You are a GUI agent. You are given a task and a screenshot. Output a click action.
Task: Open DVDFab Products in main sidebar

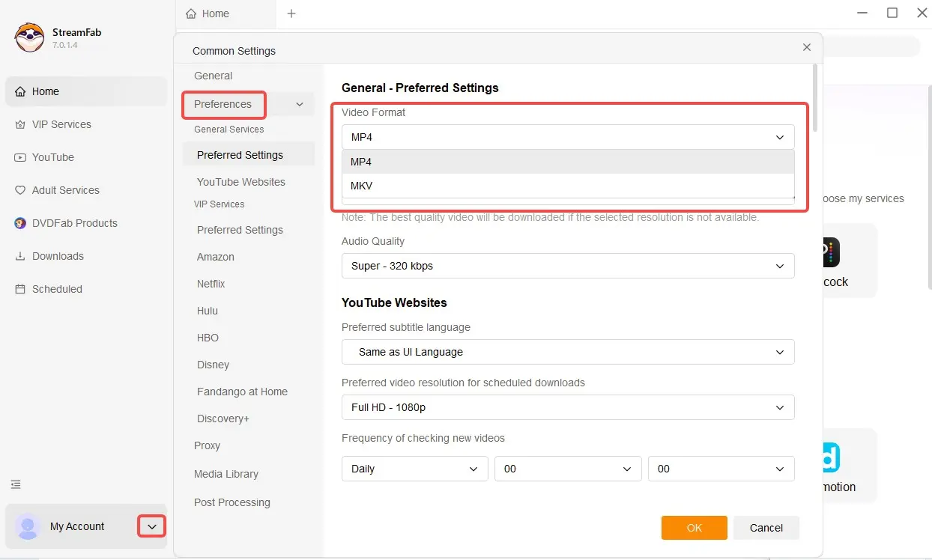(x=86, y=223)
